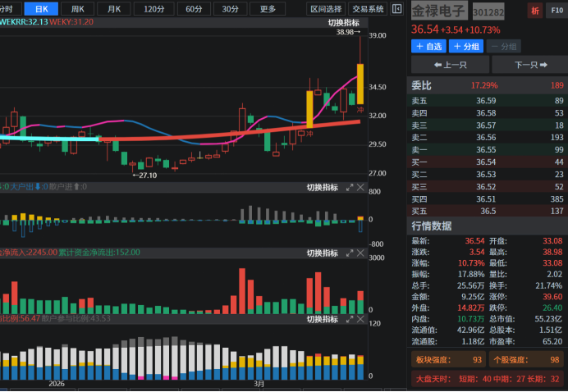568x392 pixels.
Task: Close the participation ratio indicator panel
Action: click(362, 319)
